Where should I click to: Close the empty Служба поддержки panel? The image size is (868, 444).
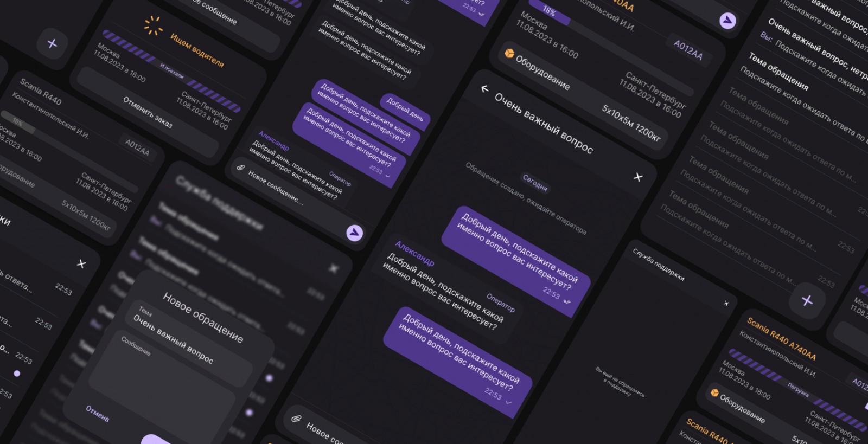[x=726, y=303]
